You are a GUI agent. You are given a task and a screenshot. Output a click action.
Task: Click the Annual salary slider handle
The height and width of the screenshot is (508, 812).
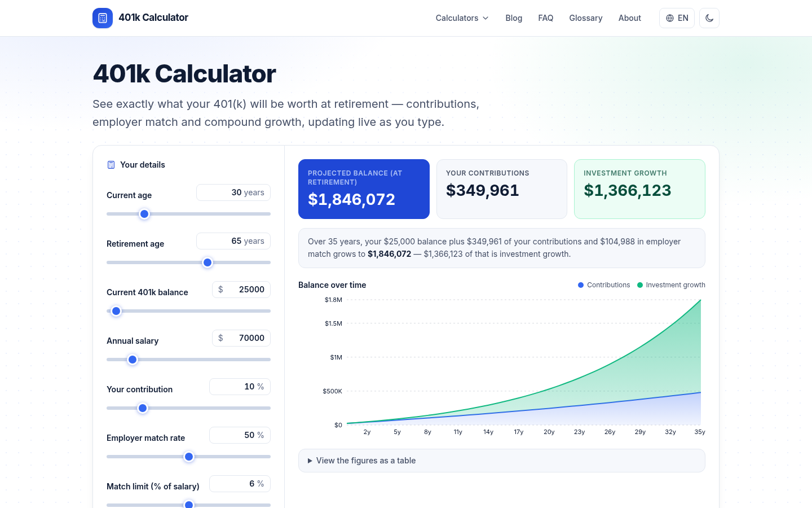(133, 360)
